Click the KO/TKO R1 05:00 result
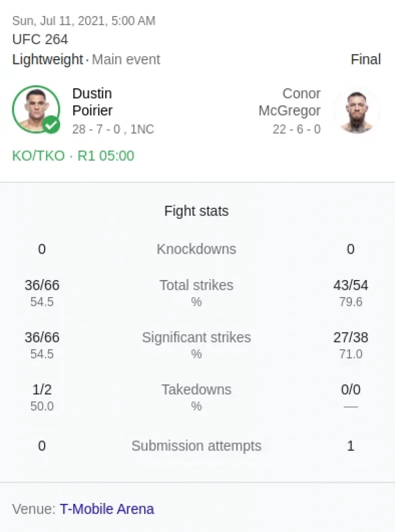The height and width of the screenshot is (532, 395). (x=73, y=156)
